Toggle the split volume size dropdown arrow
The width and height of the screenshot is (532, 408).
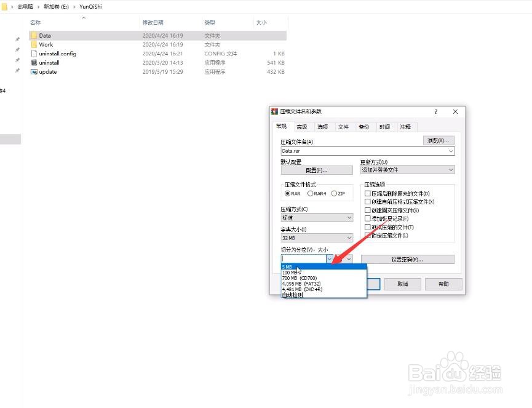click(x=330, y=259)
